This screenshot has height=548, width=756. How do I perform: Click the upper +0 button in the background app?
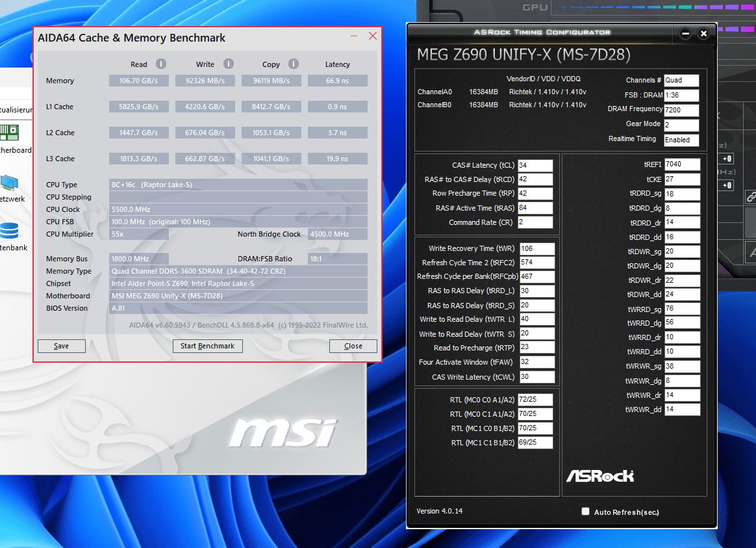727,159
